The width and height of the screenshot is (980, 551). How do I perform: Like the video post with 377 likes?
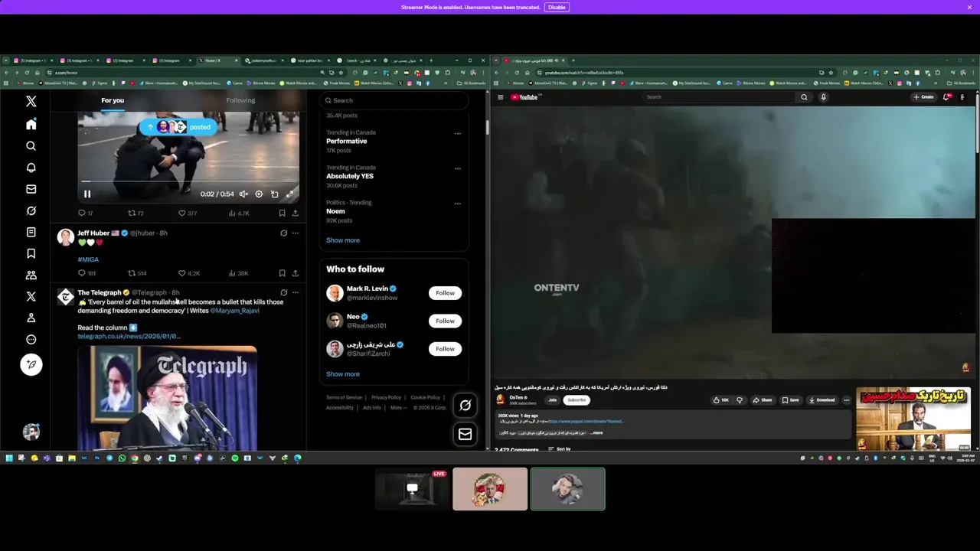tap(188, 214)
